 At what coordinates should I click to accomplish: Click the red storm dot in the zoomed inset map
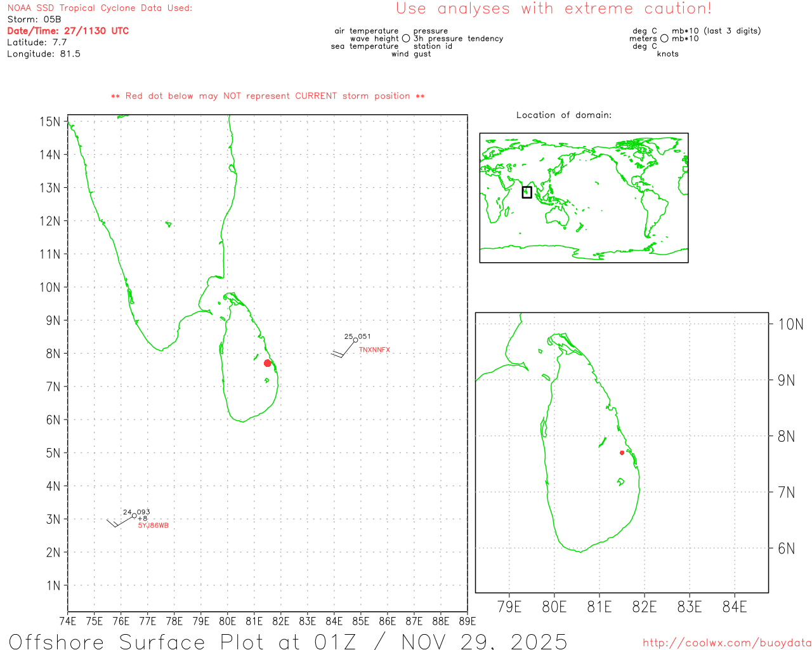point(622,453)
